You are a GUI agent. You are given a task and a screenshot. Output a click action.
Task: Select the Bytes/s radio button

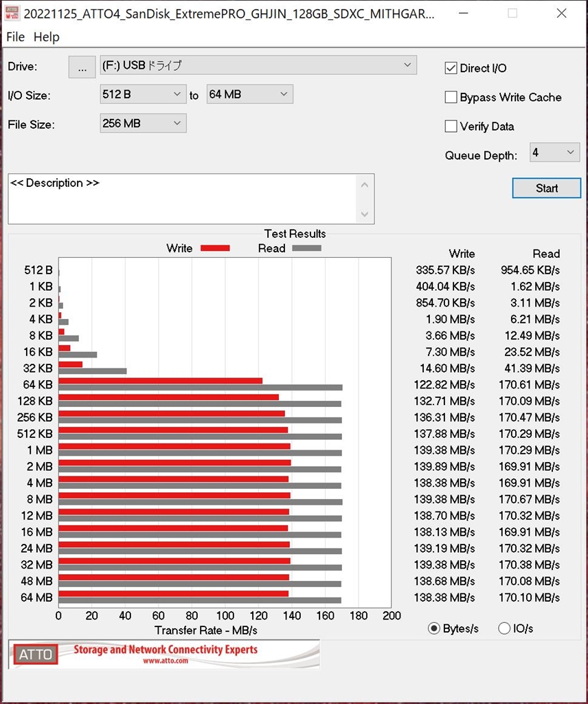[x=433, y=628]
